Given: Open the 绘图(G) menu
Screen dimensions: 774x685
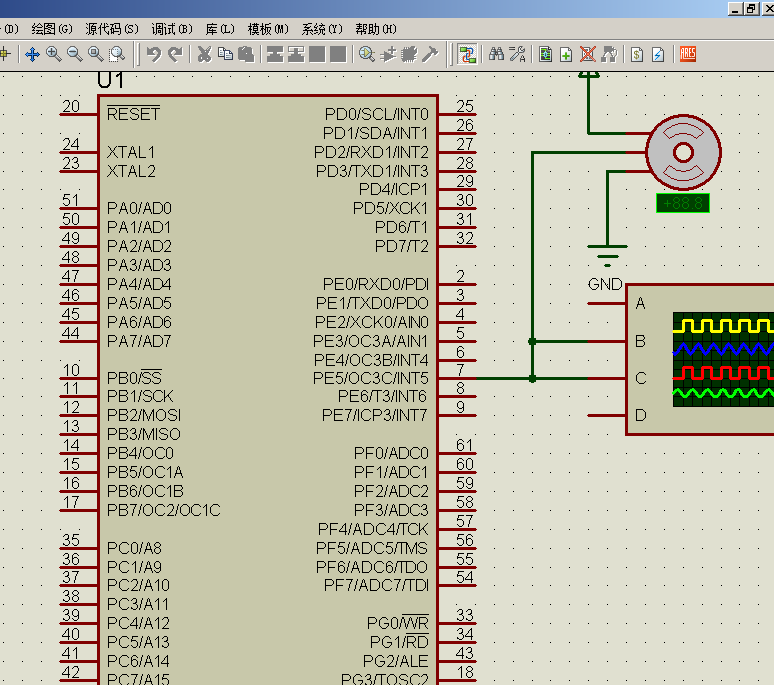Looking at the screenshot, I should (51, 29).
